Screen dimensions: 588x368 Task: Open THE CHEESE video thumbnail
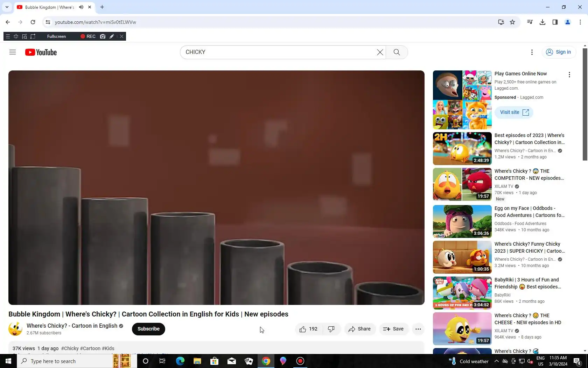click(x=462, y=329)
